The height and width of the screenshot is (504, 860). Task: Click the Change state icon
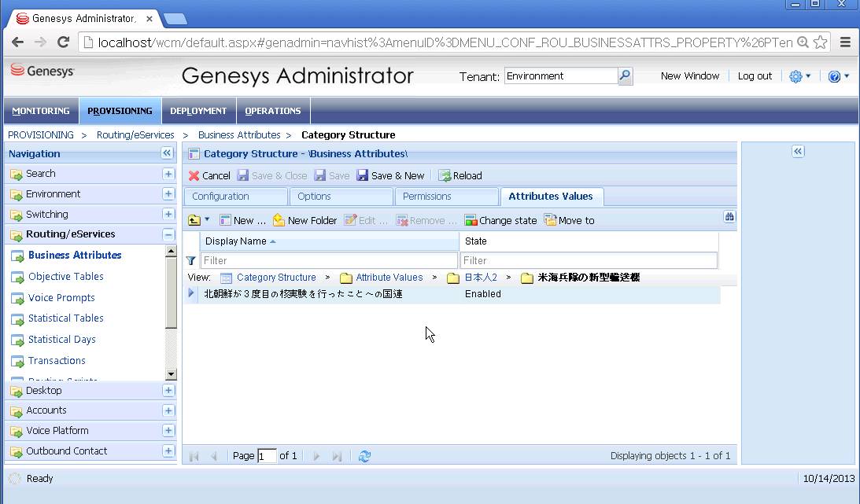(x=471, y=221)
